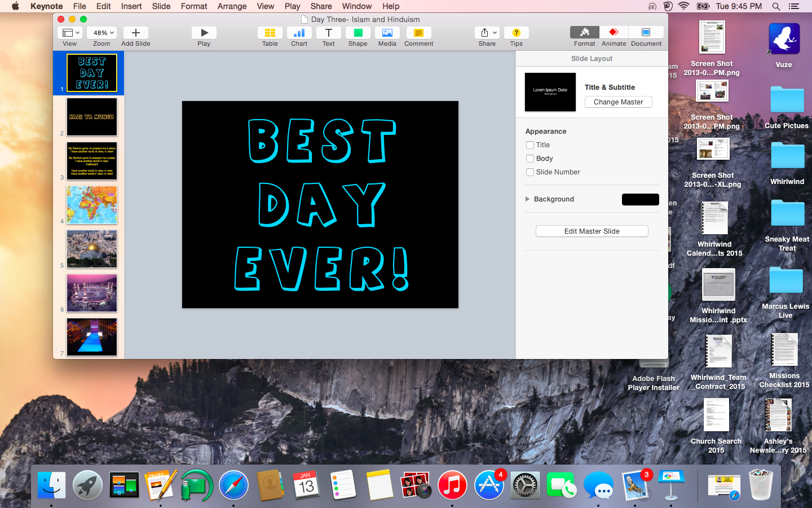Add a comment with the Comment icon
The width and height of the screenshot is (812, 508).
418,33
